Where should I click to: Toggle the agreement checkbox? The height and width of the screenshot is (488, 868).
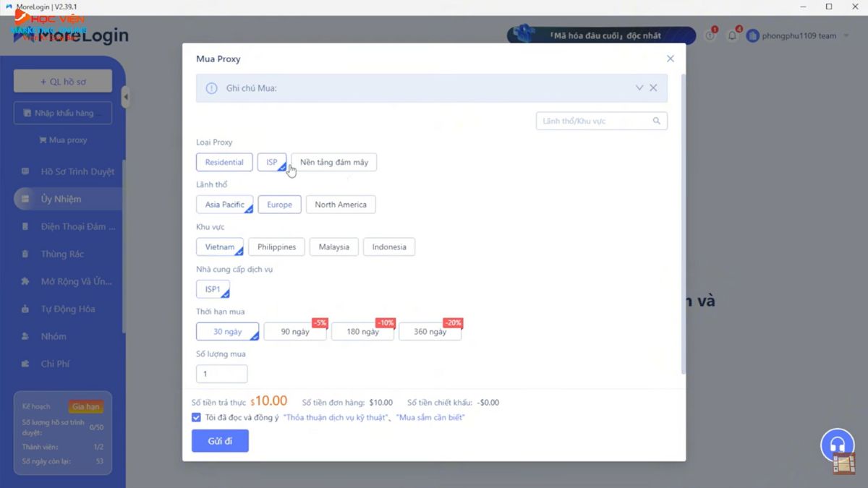click(x=196, y=417)
